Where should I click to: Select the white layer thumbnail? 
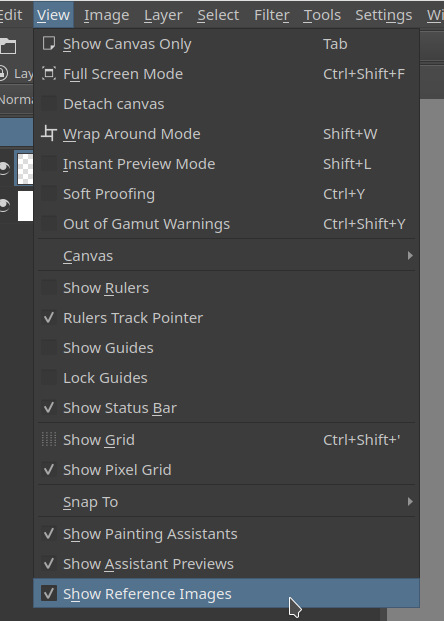tap(25, 206)
